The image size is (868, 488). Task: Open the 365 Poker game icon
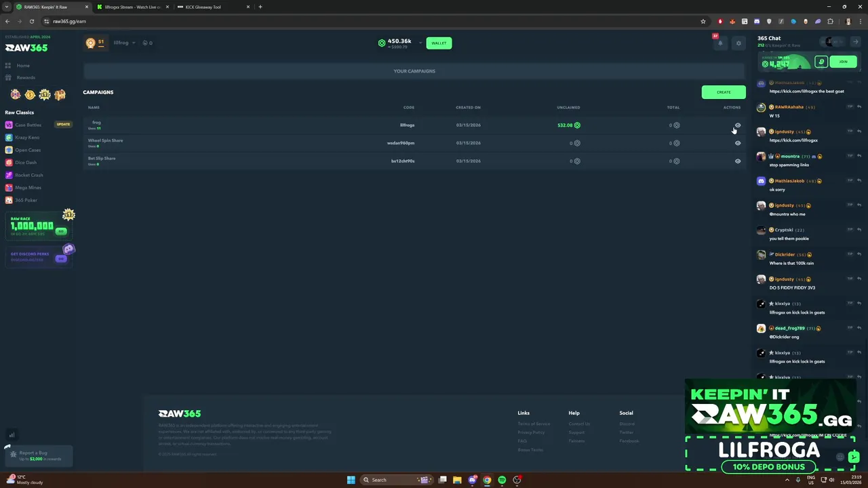[9, 200]
